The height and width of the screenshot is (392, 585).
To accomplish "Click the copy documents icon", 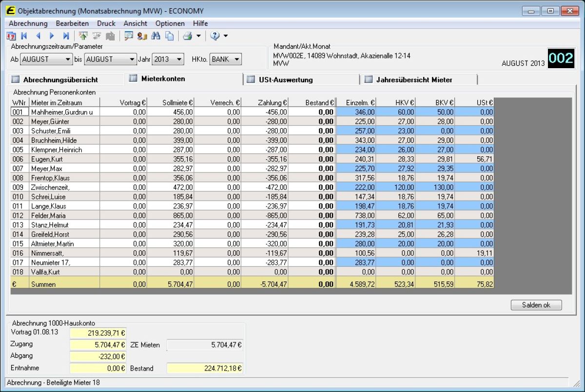I will pos(169,36).
